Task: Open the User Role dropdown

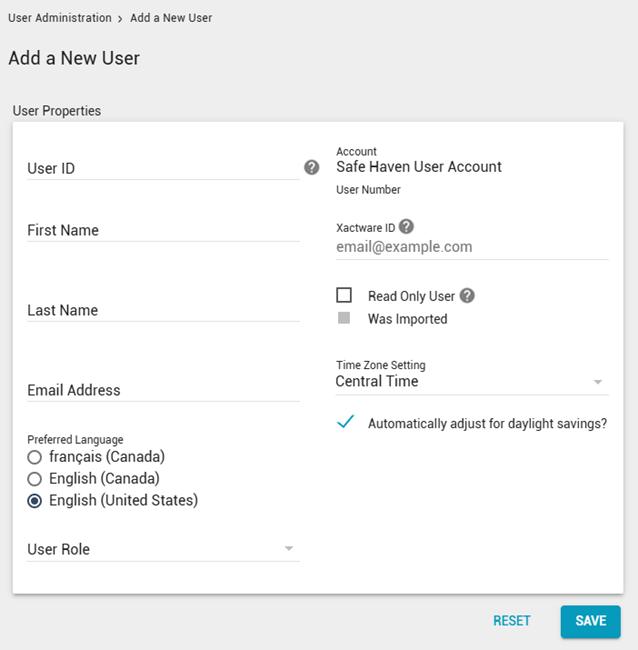Action: [160, 549]
